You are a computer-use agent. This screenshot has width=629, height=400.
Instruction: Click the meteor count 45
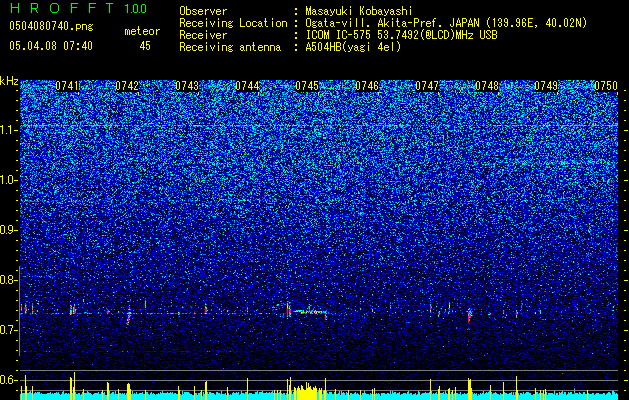click(x=145, y=46)
